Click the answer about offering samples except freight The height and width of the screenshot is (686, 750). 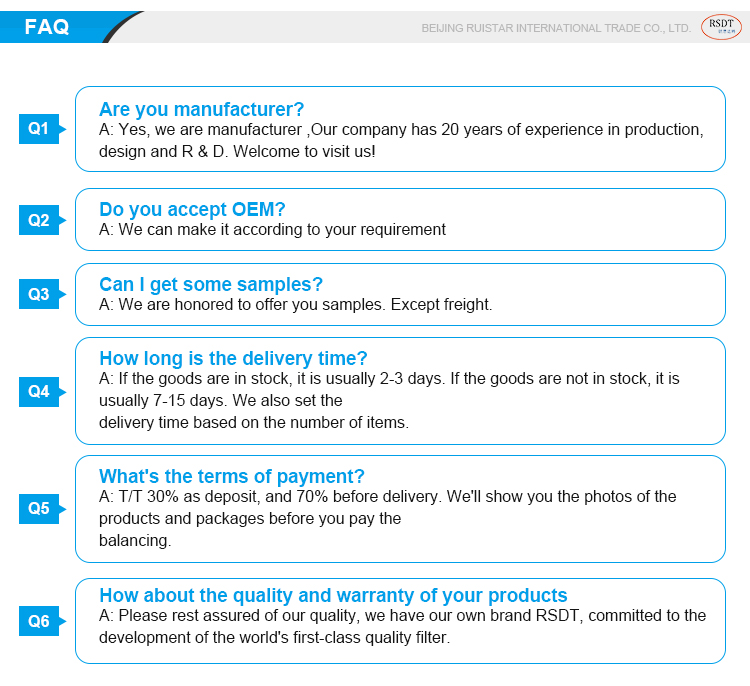pos(295,304)
